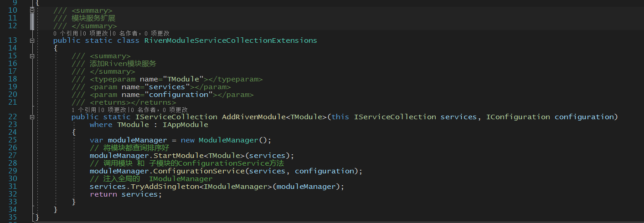This screenshot has height=223, width=644.
Task: Click the "return services;" statement
Action: point(126,194)
